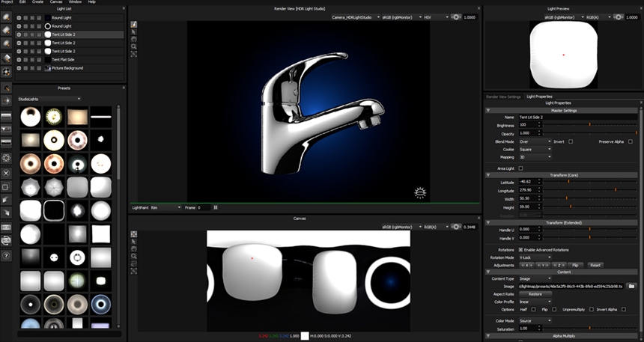Toggle visibility of Picture Background light

(19, 68)
